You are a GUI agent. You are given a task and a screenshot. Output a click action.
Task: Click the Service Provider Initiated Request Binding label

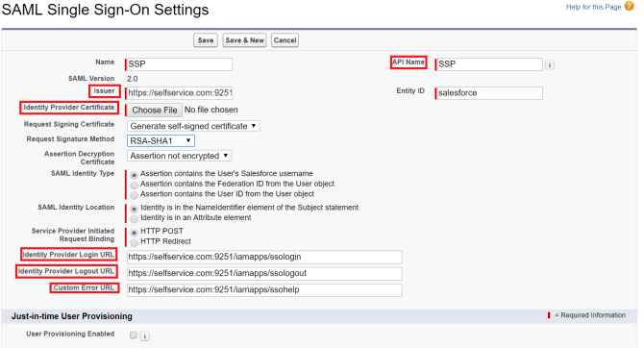73,235
